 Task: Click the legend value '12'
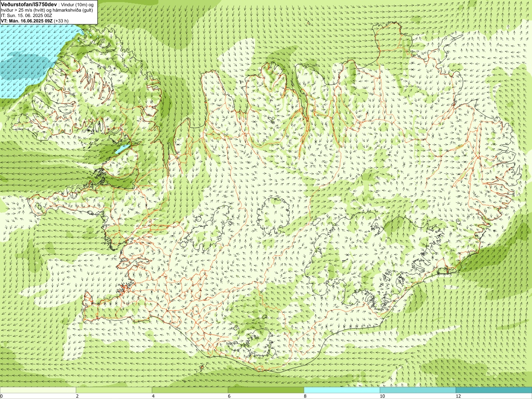coord(458,396)
